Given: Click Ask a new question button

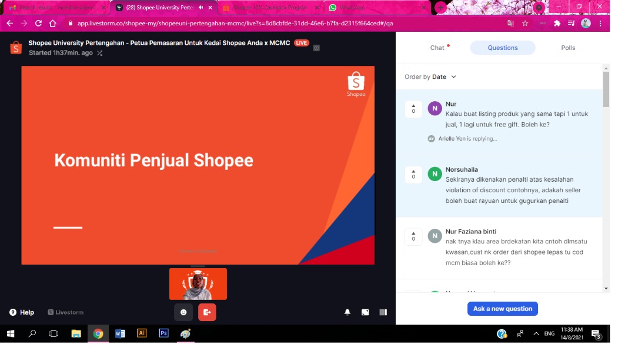Looking at the screenshot, I should tap(503, 309).
